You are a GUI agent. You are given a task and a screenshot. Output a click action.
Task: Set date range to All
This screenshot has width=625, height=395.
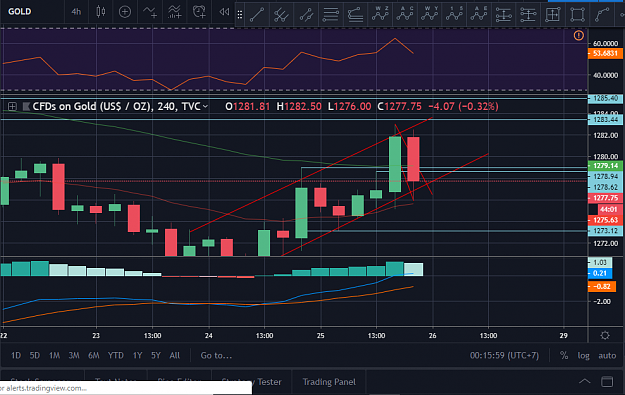click(175, 356)
